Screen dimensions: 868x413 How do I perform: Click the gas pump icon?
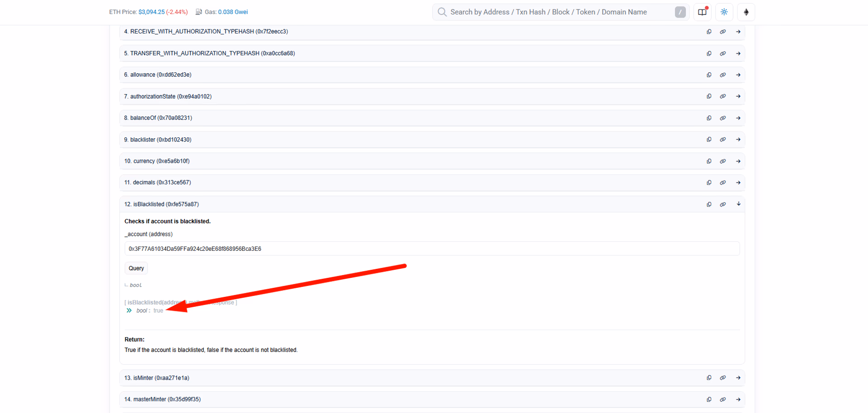[198, 12]
